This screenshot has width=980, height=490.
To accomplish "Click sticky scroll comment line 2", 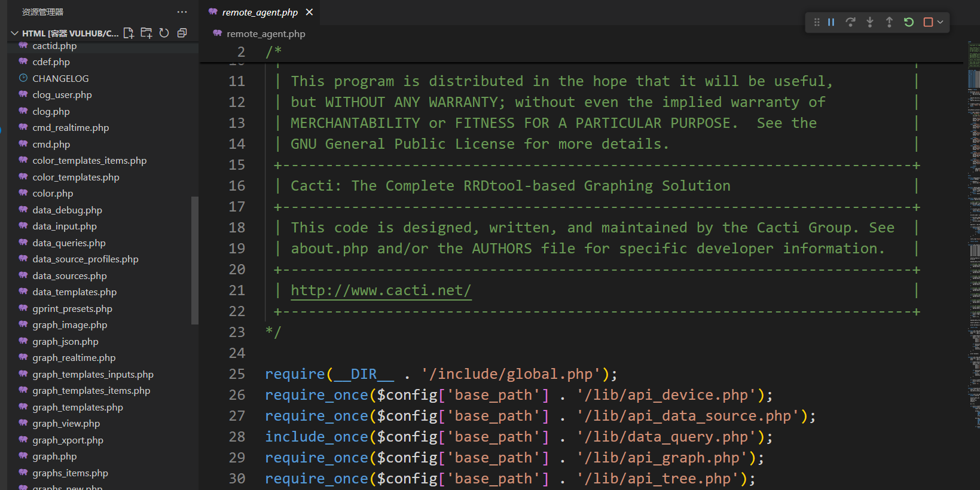I will pos(581,52).
